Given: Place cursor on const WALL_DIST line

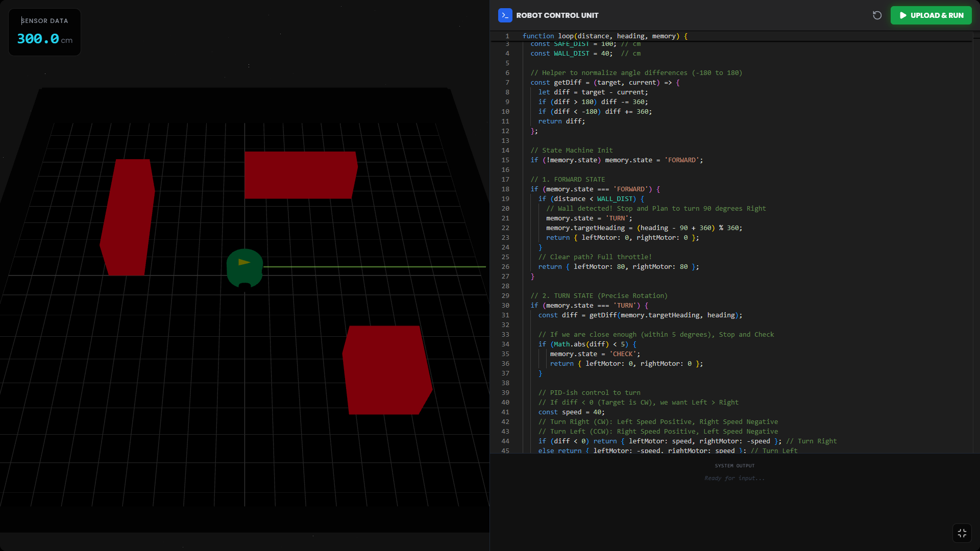Looking at the screenshot, I should click(x=571, y=54).
